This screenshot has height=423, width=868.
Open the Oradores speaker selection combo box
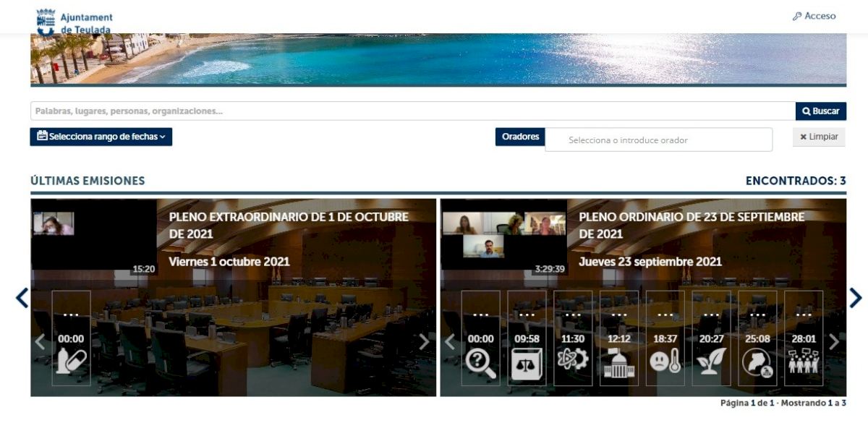point(658,140)
